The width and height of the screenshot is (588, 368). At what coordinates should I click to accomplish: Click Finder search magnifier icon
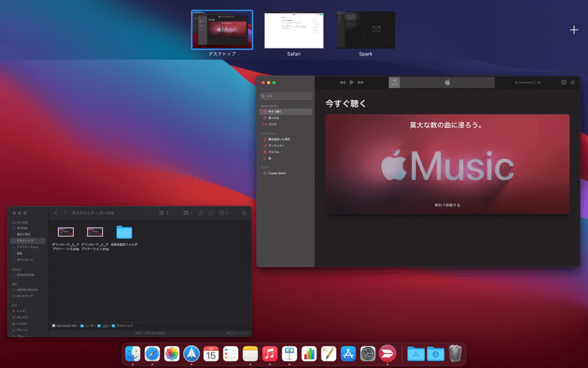point(245,213)
